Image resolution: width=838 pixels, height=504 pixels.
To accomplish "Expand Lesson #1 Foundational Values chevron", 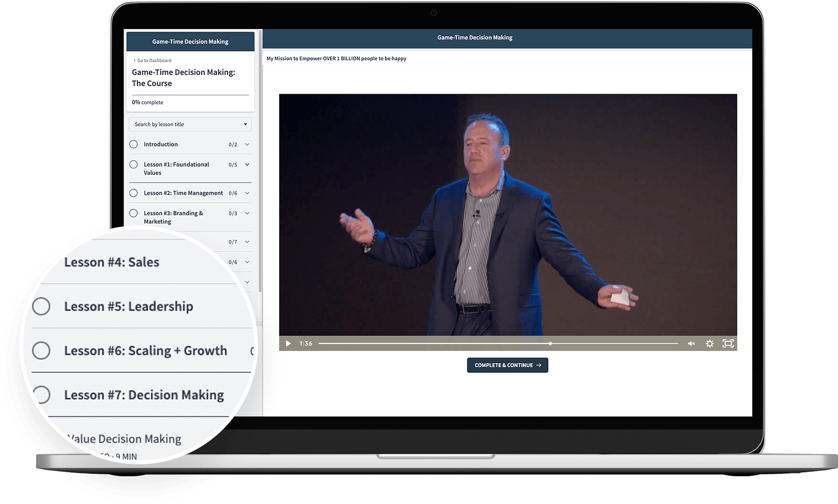I will point(247,164).
